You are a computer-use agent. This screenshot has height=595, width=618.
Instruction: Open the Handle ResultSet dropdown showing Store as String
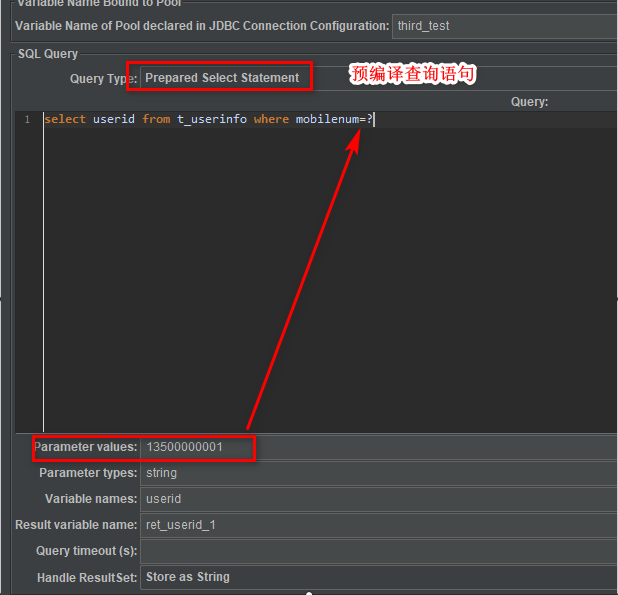[x=379, y=577]
